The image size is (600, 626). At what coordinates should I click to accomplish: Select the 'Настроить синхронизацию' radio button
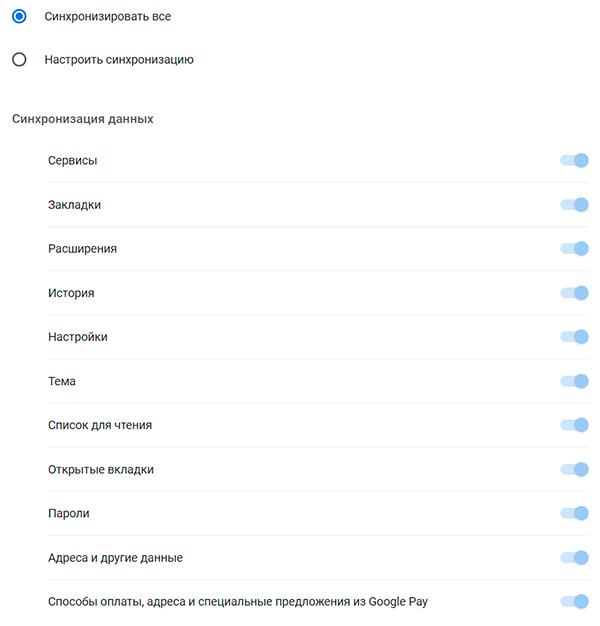coord(19,59)
